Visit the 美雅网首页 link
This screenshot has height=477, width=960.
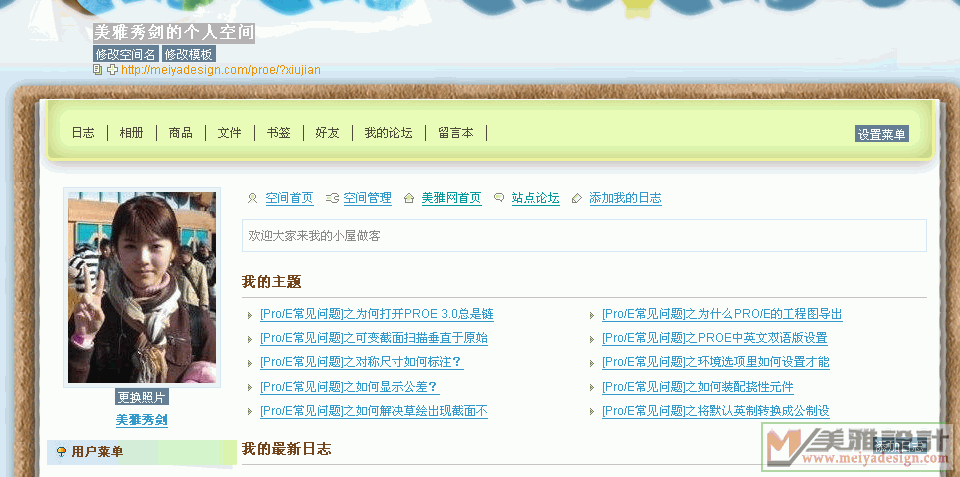pos(452,198)
